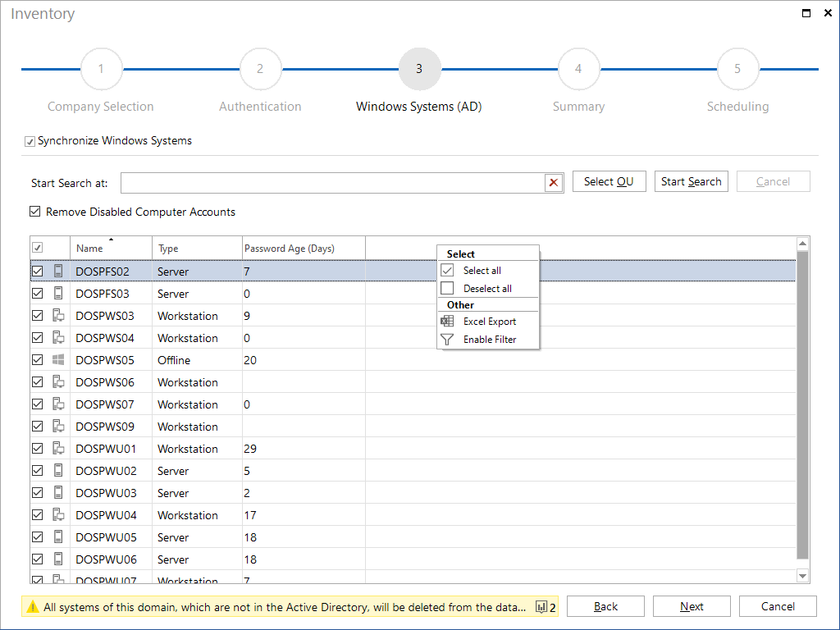Uncheck the DOSPWS03 row checkbox
The image size is (840, 630).
pos(38,316)
